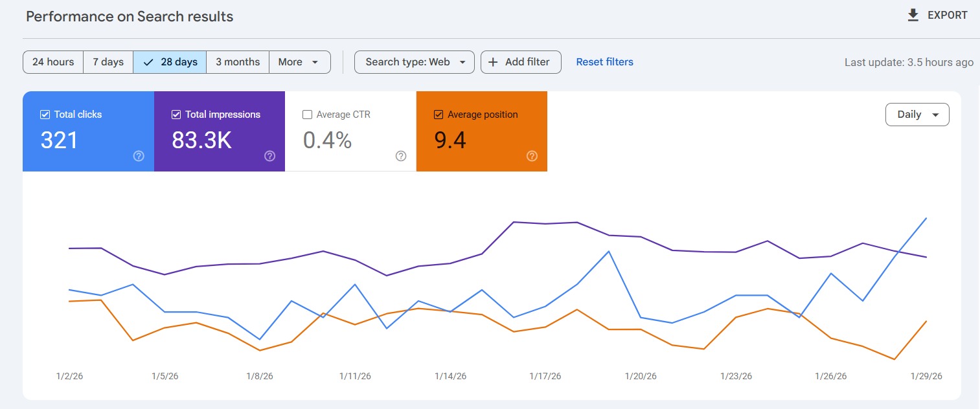980x409 pixels.
Task: Click the Reset filters link
Action: click(x=604, y=62)
